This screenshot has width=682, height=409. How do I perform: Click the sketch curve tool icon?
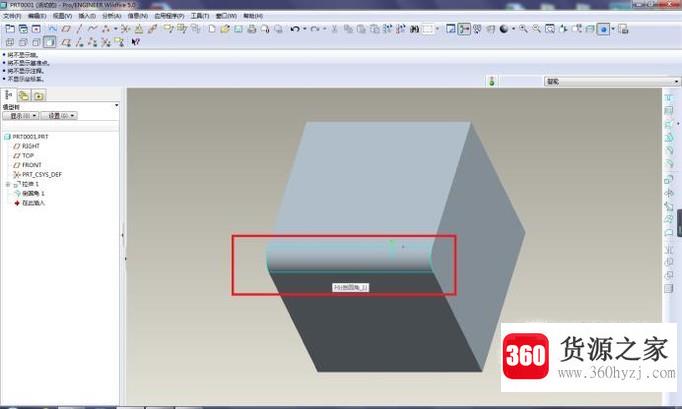click(53, 29)
